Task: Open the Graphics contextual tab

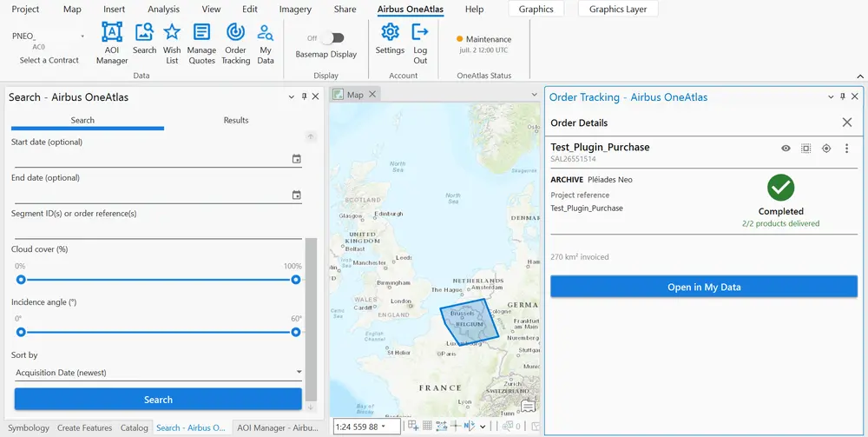Action: pyautogui.click(x=536, y=9)
